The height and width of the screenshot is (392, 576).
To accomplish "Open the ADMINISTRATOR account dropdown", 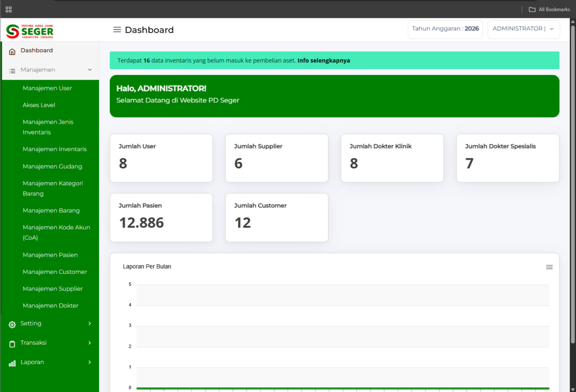I will click(524, 29).
